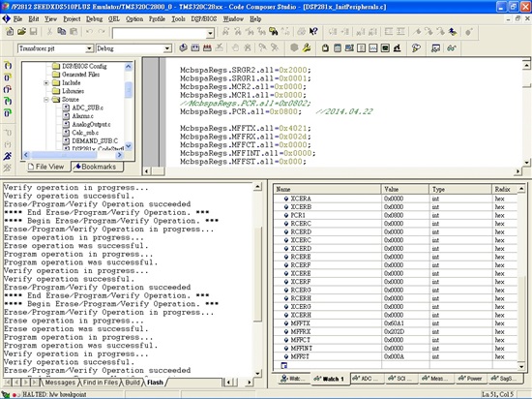This screenshot has width=532, height=399.
Task: Click the Value column header in watch window
Action: (405, 189)
